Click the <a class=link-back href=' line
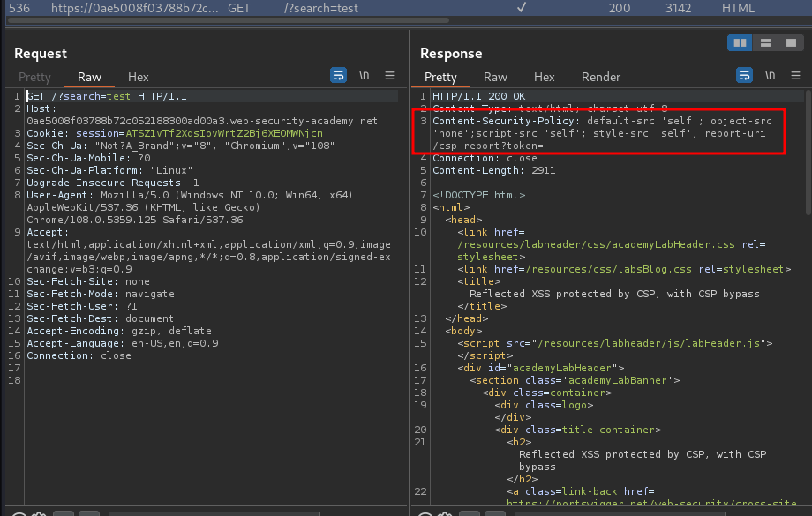812x516 pixels. click(x=583, y=491)
